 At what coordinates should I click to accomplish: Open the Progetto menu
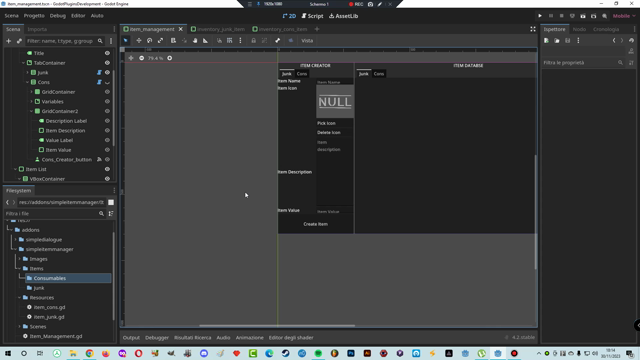click(34, 16)
